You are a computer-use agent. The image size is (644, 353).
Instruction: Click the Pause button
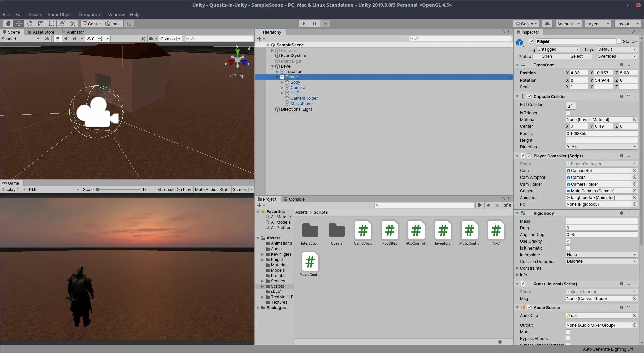click(314, 24)
